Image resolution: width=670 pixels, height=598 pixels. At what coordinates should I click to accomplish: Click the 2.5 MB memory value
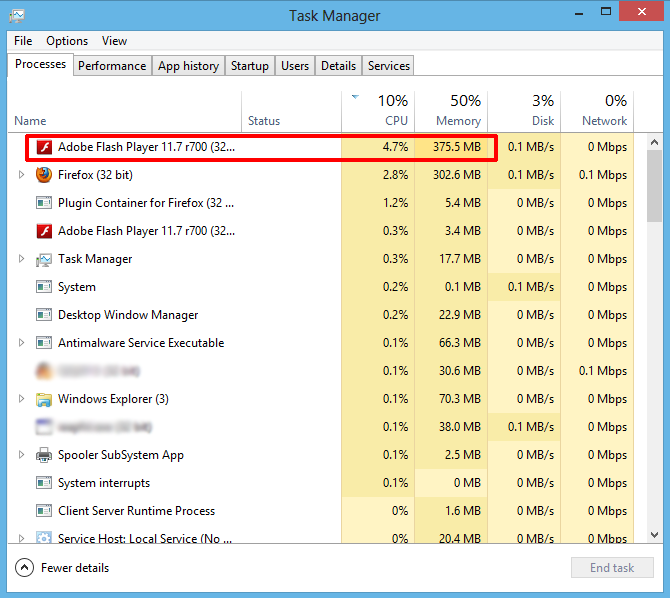pos(463,455)
